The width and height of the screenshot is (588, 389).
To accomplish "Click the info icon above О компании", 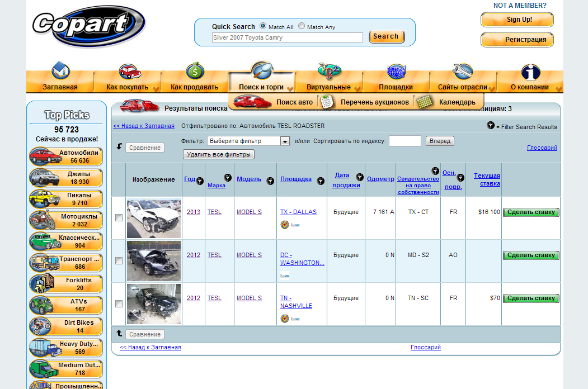I will click(530, 72).
